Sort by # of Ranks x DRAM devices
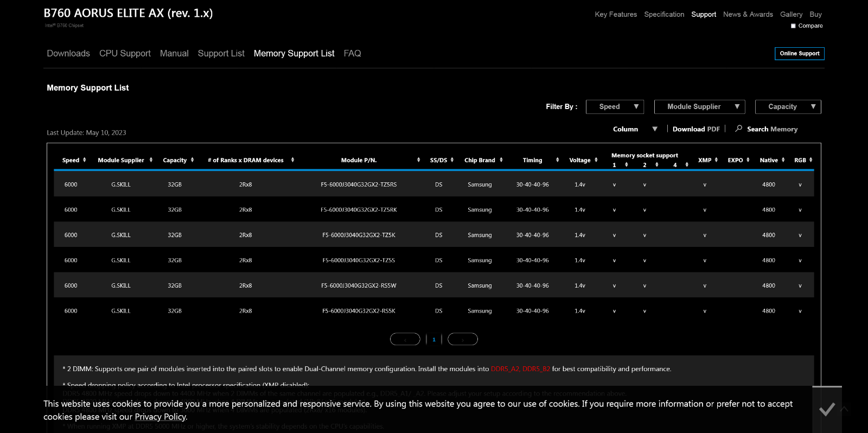Screen dimensions: 868x433 coord(292,160)
